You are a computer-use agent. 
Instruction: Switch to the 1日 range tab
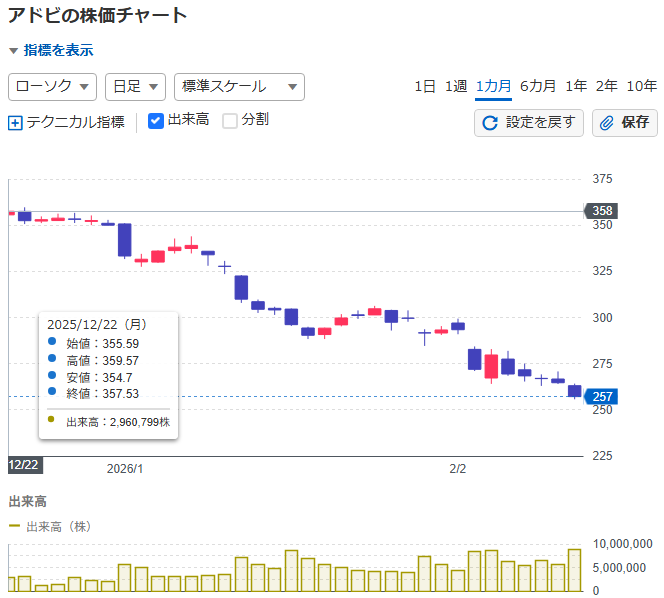click(425, 86)
